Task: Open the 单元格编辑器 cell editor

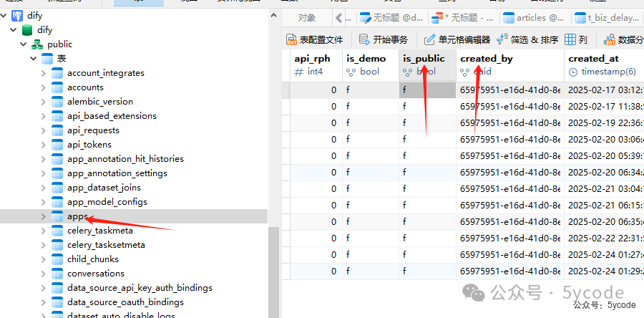Action: point(429,39)
